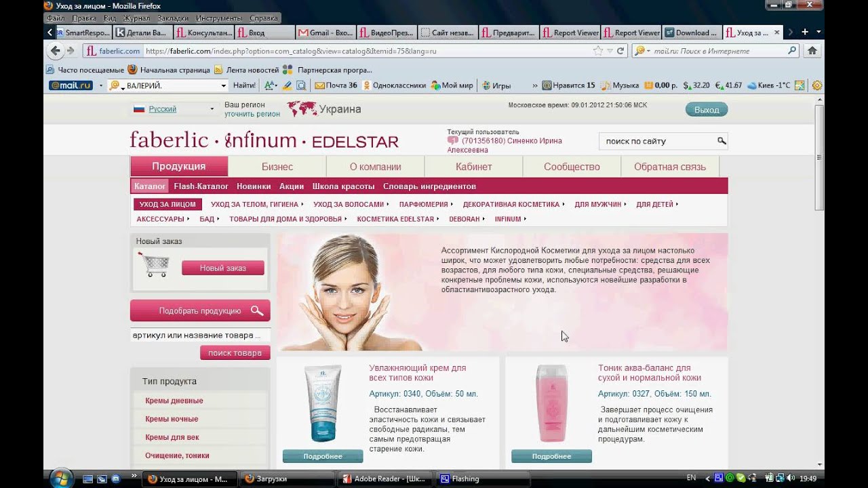Screen dimensions: 868x488
Task: Expand УХОД ЗА ВОЛОСАМИ submenu
Action: coord(351,204)
